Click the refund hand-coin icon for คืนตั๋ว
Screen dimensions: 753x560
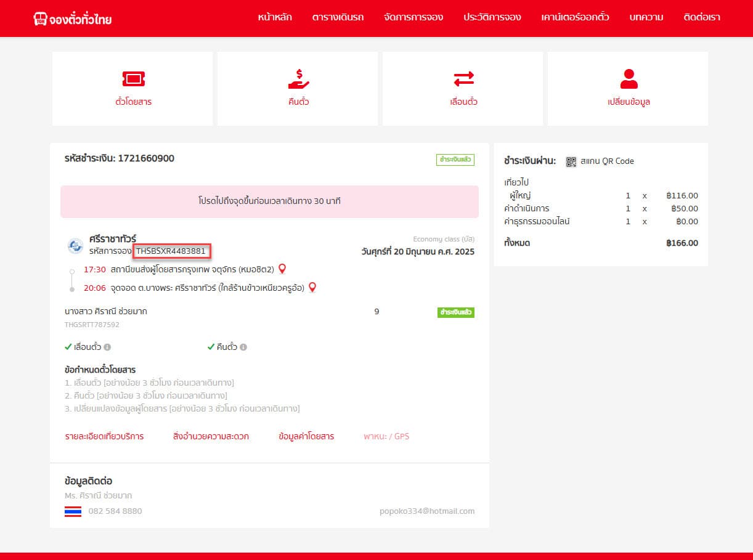click(298, 79)
